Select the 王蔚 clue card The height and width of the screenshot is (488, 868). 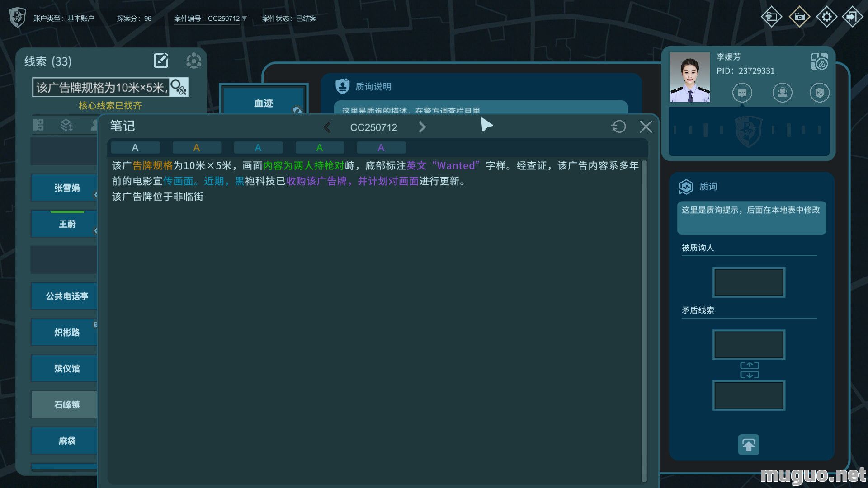64,224
